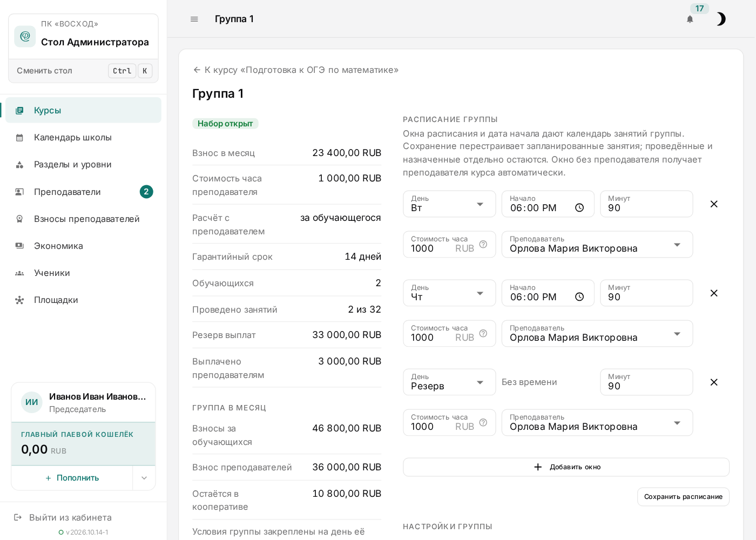
Task: Click Добавить окно button
Action: coord(566,467)
